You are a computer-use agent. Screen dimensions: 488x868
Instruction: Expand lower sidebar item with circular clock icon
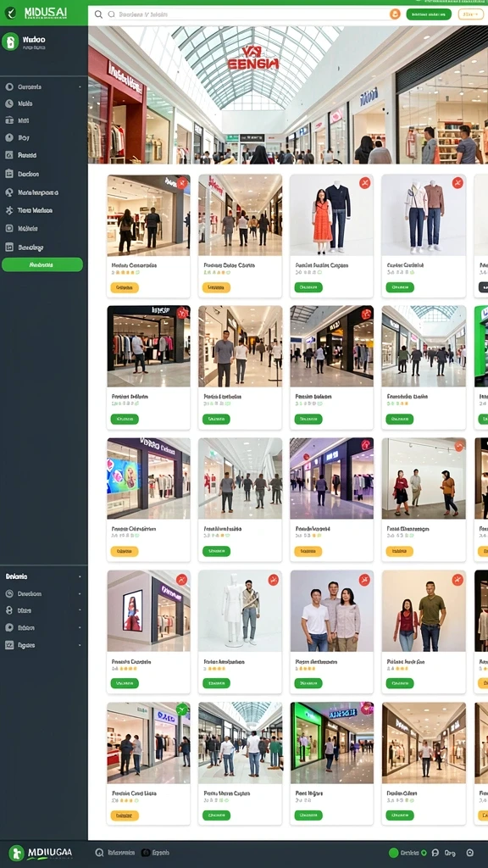tap(44, 593)
